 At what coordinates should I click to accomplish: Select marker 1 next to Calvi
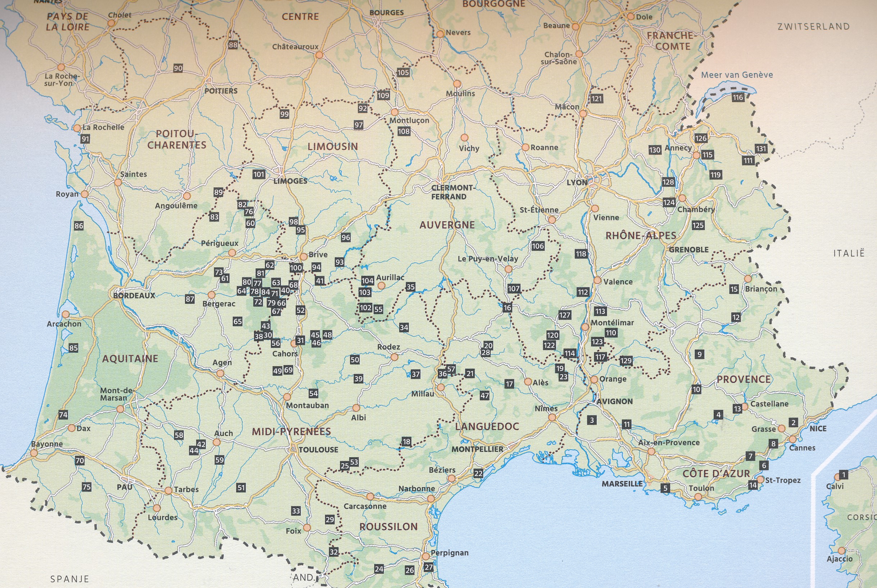point(844,475)
